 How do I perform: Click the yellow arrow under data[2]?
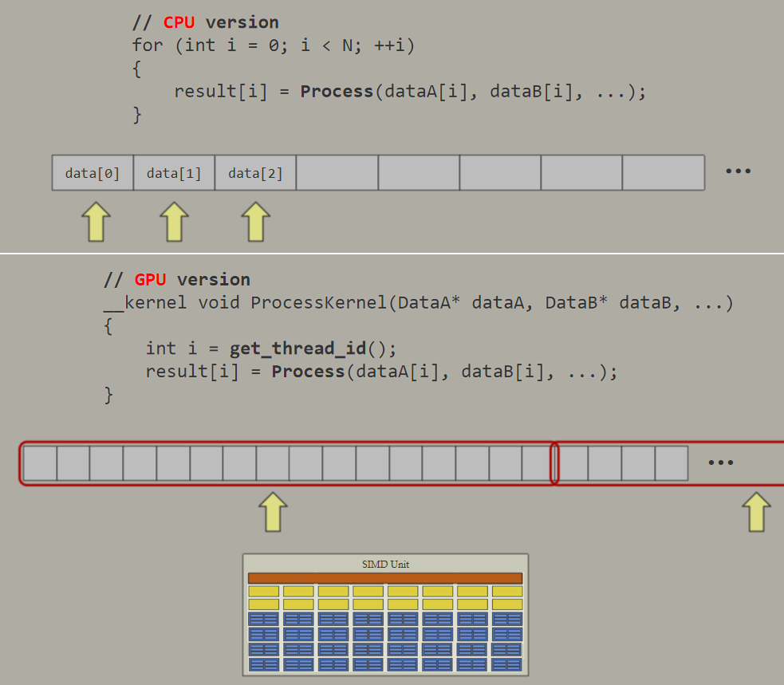255,222
